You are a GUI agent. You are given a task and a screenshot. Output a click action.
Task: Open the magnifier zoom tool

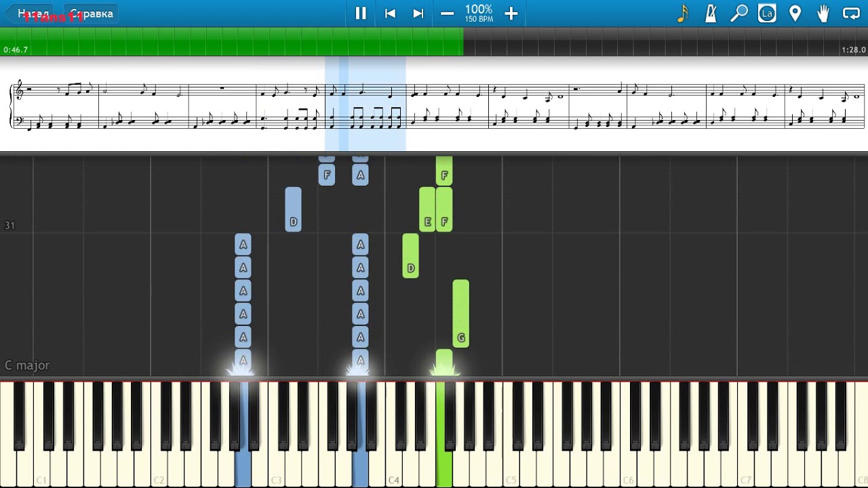[739, 14]
